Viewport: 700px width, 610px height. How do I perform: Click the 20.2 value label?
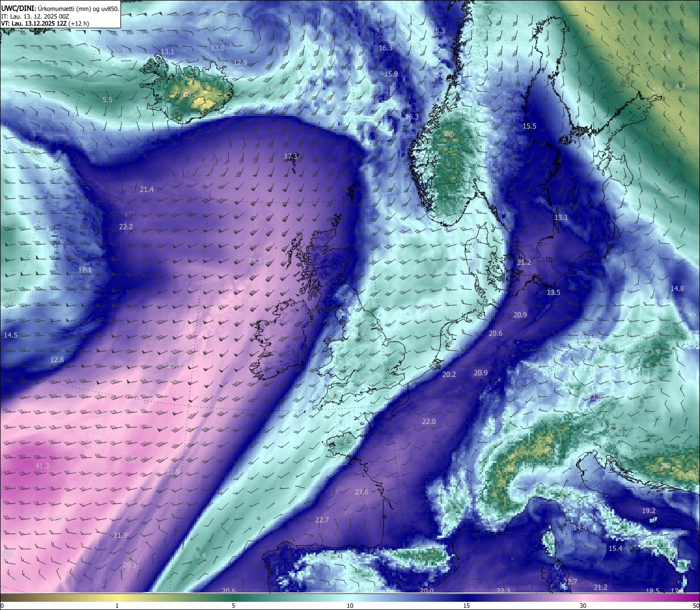pos(449,374)
